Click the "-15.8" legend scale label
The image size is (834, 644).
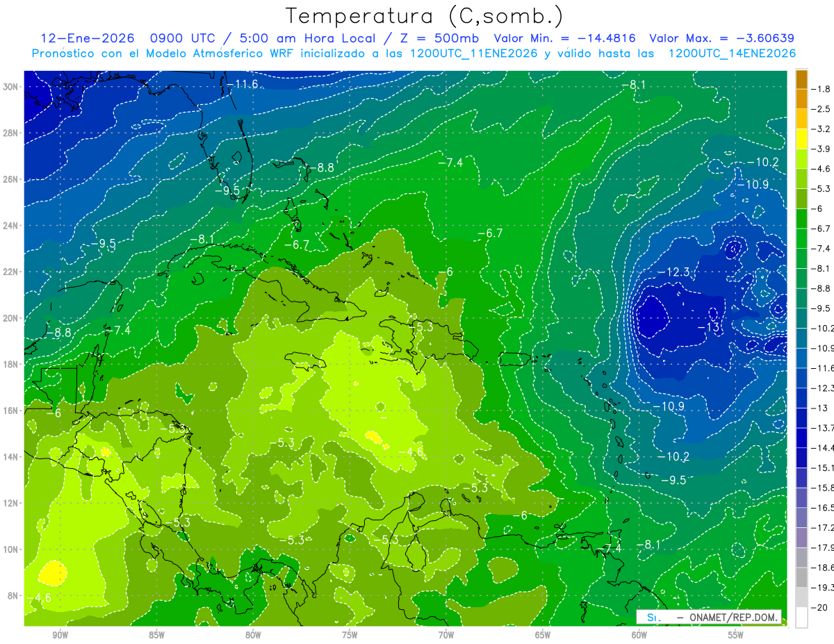click(822, 488)
